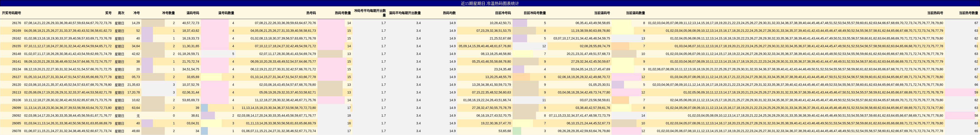Click current cold numbers 23,24,35,48

click(x=503, y=70)
